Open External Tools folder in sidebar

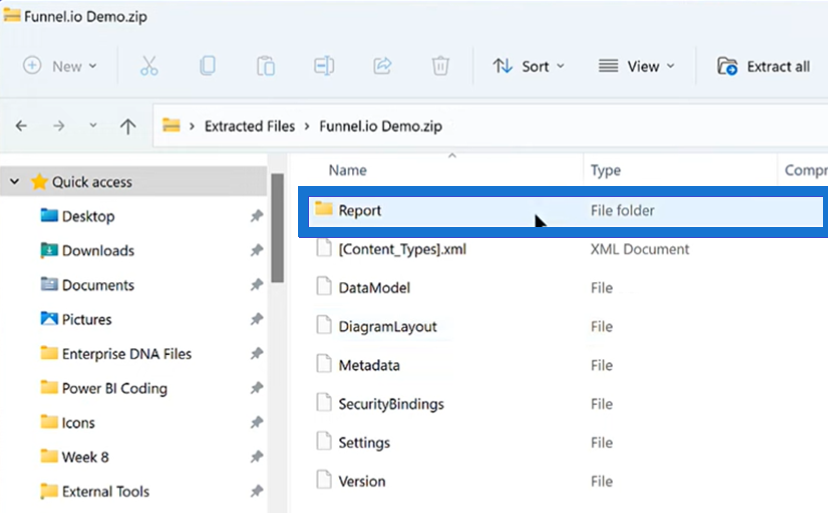click(105, 491)
